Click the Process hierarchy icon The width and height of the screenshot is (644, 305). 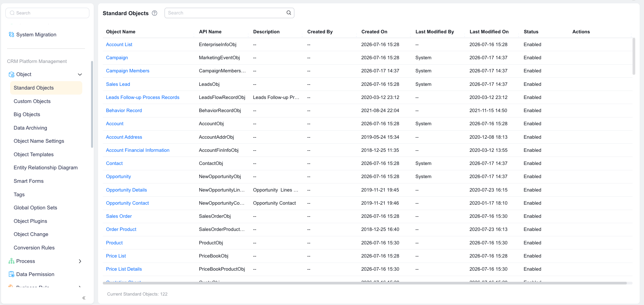[11, 261]
